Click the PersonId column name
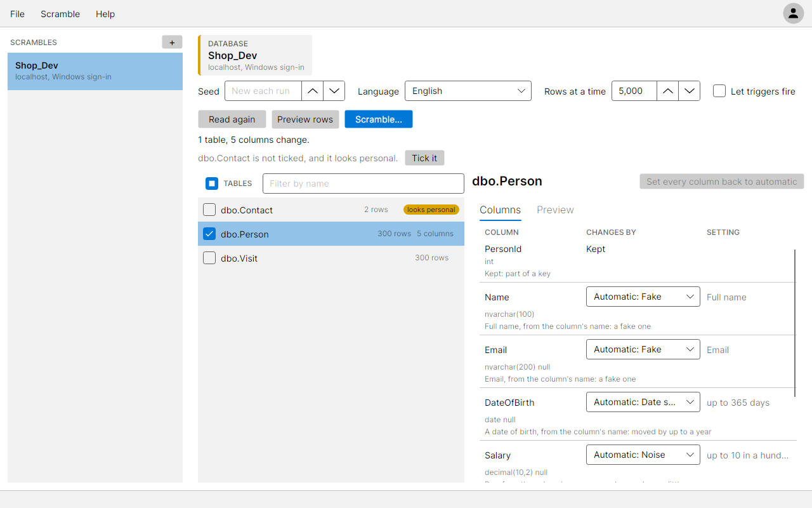This screenshot has height=508, width=812. point(503,249)
